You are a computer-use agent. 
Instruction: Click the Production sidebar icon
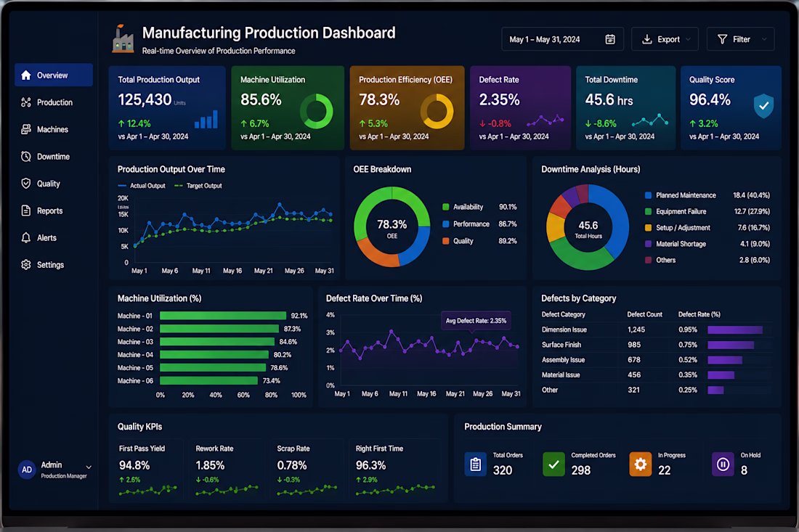coord(26,102)
